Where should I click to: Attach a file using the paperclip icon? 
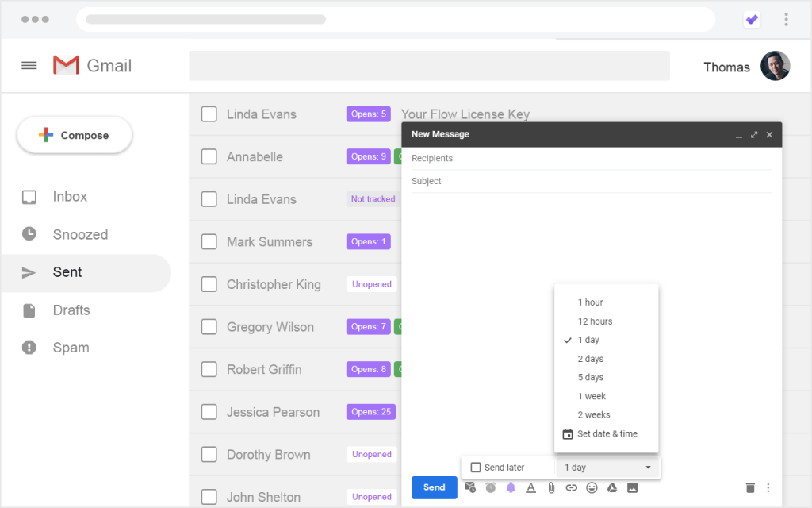click(551, 487)
